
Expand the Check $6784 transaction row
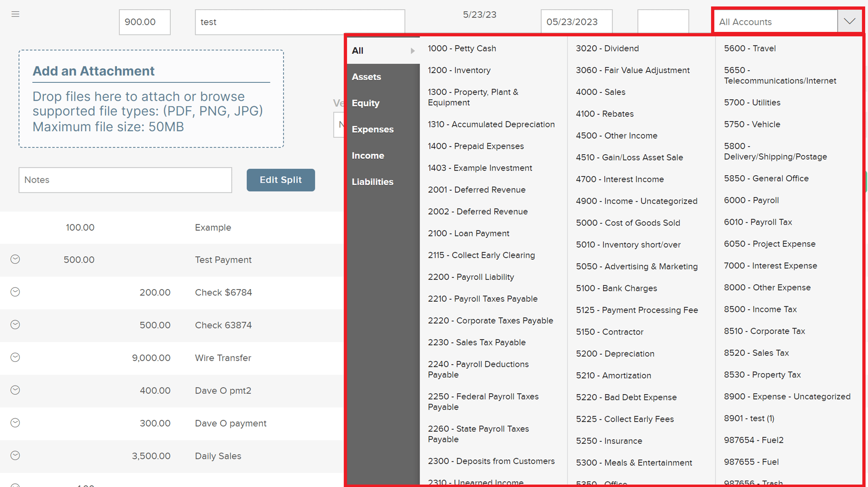point(15,292)
